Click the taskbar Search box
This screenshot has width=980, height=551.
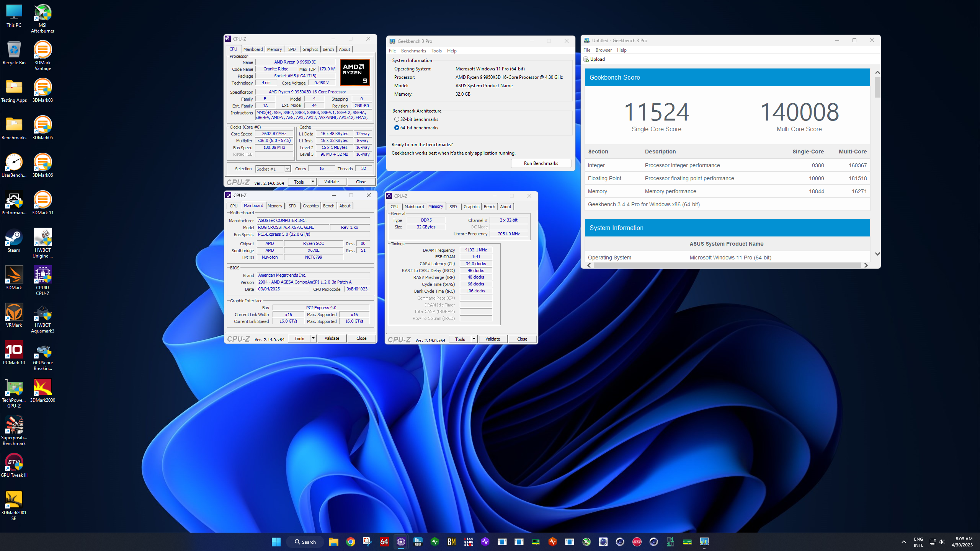305,542
